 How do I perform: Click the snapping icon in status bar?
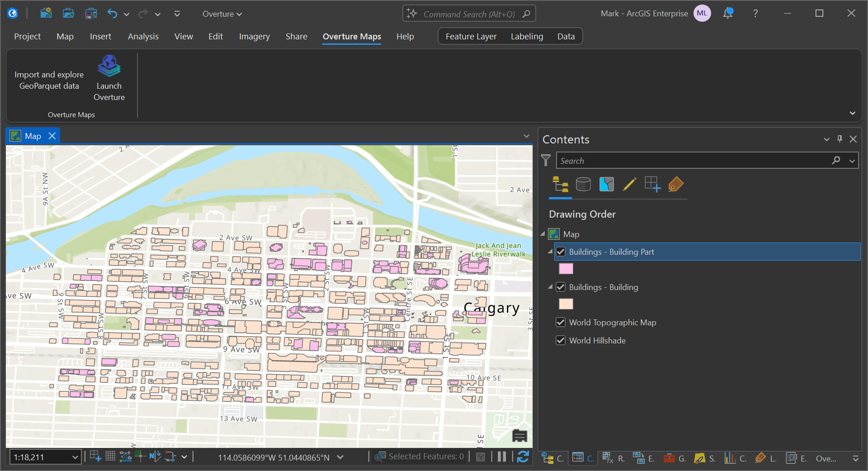coord(95,457)
